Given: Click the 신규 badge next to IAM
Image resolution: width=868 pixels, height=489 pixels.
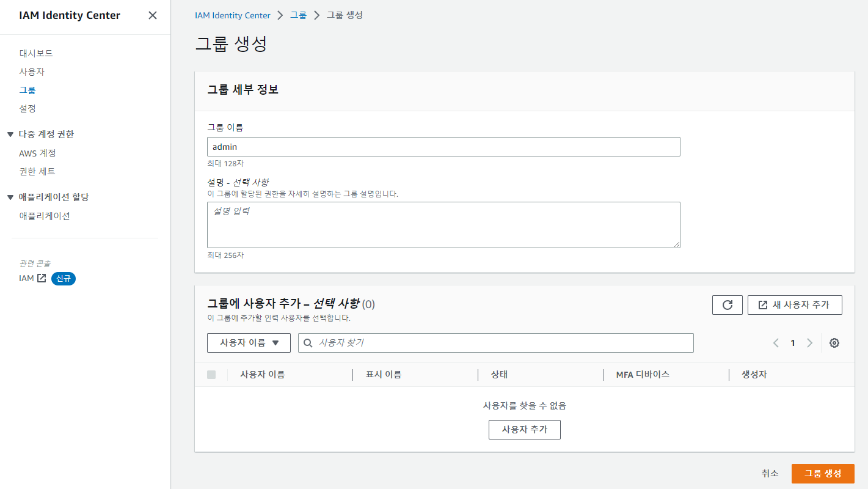Looking at the screenshot, I should coord(64,278).
